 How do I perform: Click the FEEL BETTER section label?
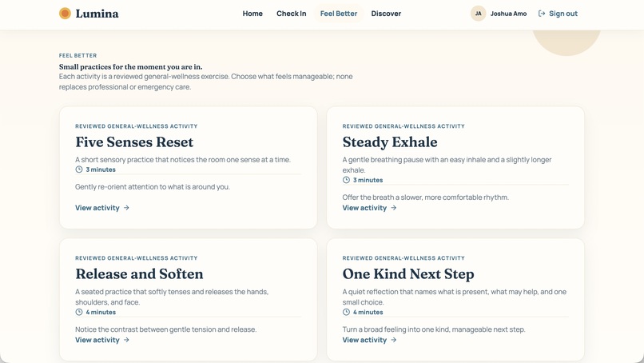pyautogui.click(x=78, y=55)
